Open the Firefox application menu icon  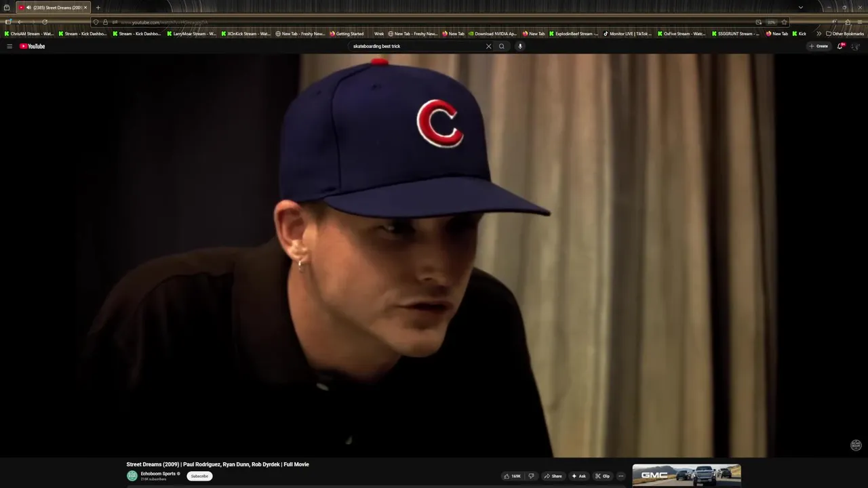[x=860, y=22]
